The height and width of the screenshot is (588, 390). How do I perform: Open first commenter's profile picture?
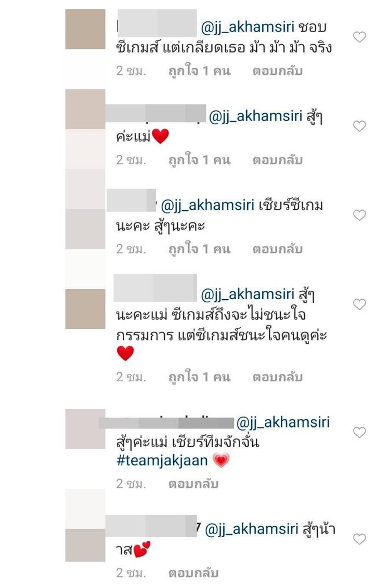click(85, 29)
